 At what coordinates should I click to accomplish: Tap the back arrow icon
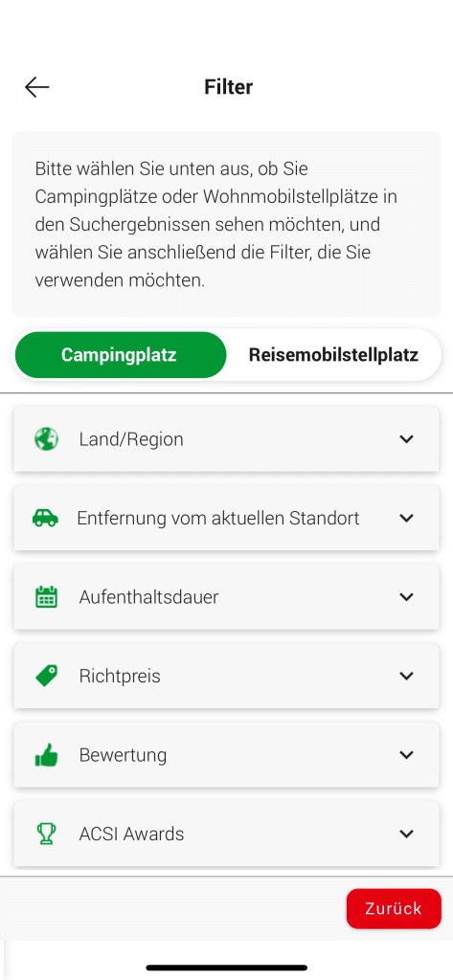[37, 87]
